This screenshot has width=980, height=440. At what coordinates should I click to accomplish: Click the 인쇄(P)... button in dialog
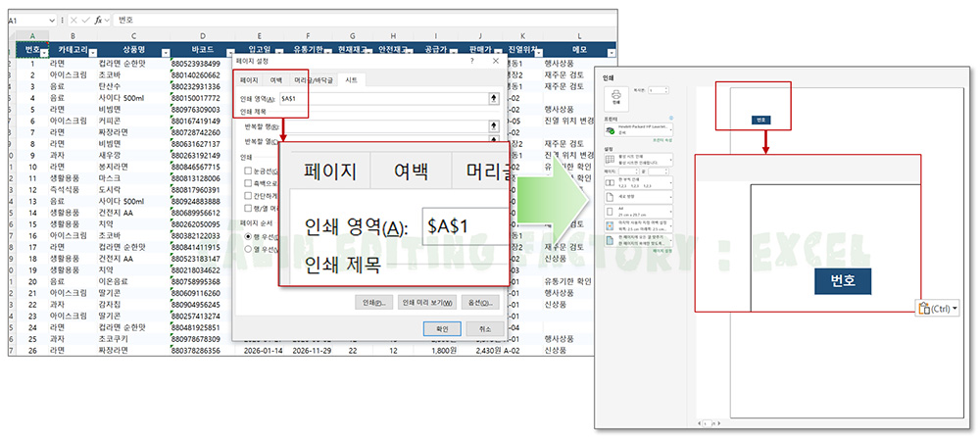click(x=373, y=302)
